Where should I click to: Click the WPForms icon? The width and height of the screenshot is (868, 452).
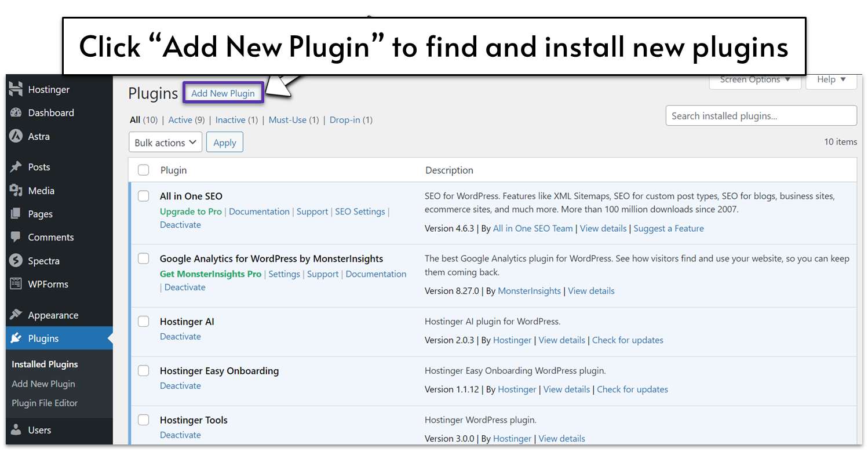click(x=16, y=284)
